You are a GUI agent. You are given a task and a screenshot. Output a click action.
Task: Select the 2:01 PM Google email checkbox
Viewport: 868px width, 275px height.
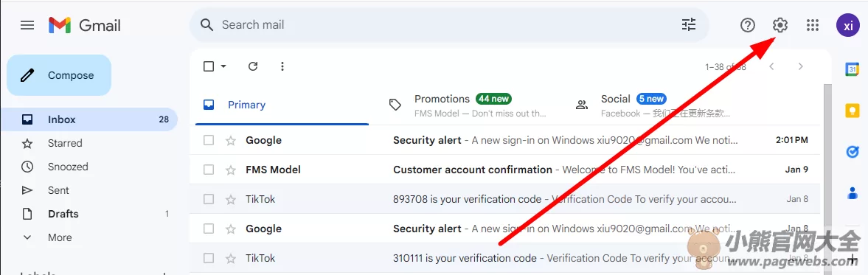point(209,141)
